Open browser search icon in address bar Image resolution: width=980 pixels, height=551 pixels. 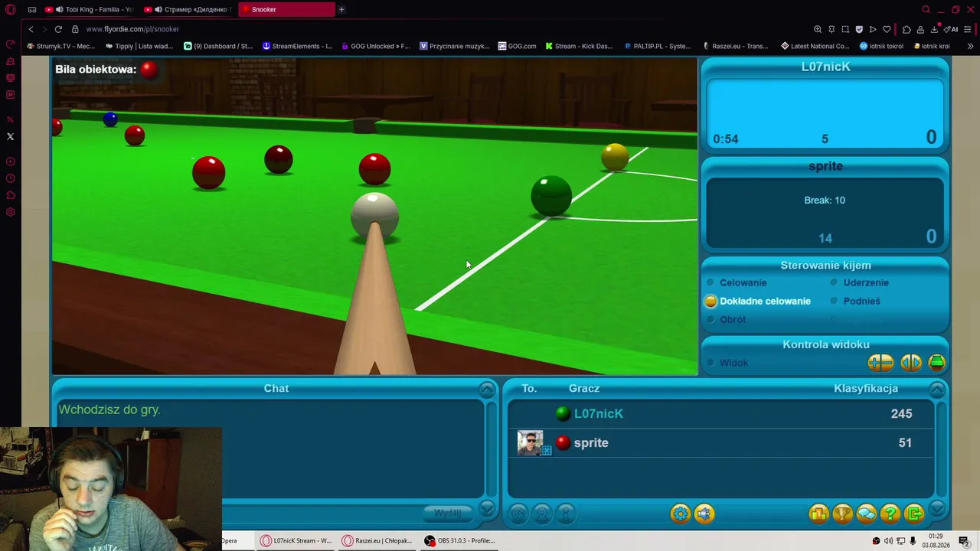coord(818,29)
